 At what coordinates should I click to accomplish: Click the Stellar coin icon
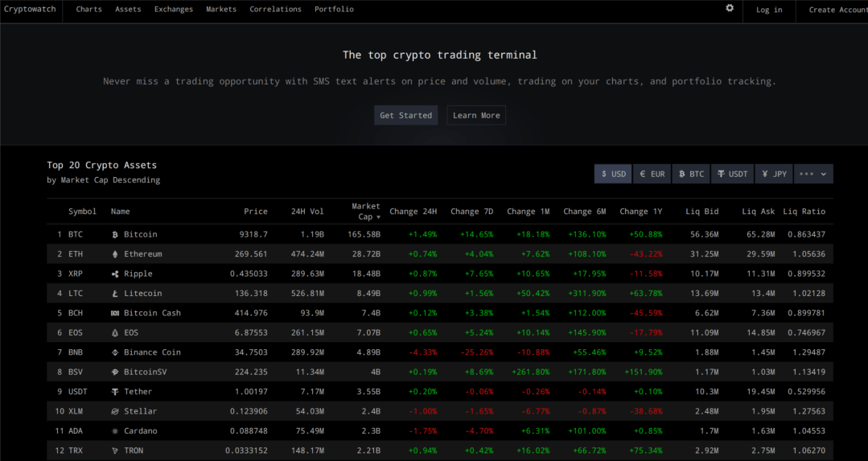tap(115, 411)
